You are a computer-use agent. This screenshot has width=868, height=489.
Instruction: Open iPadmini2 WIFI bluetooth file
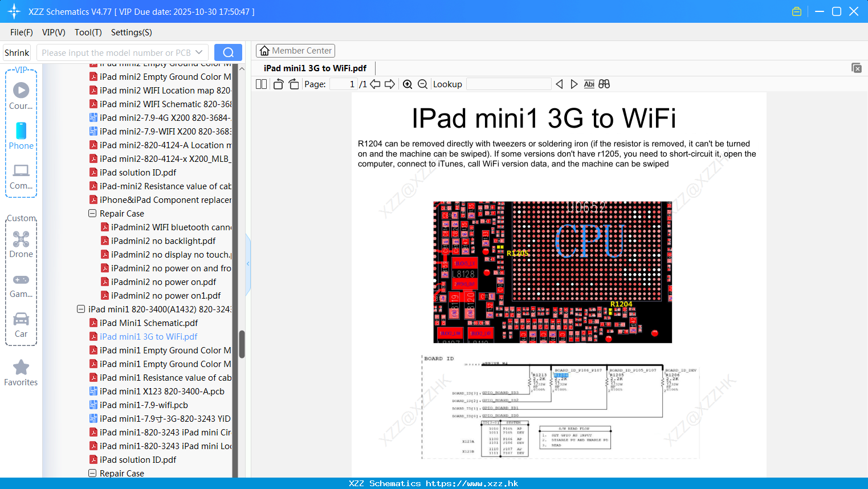166,227
